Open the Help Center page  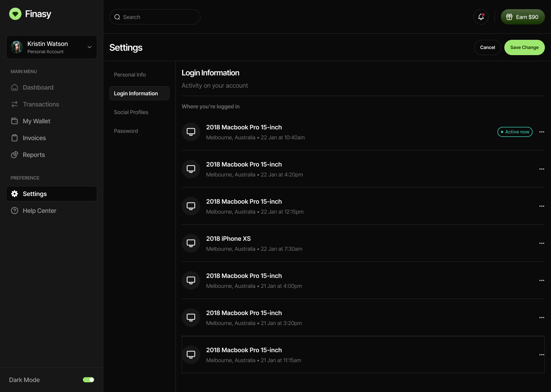click(x=52, y=211)
